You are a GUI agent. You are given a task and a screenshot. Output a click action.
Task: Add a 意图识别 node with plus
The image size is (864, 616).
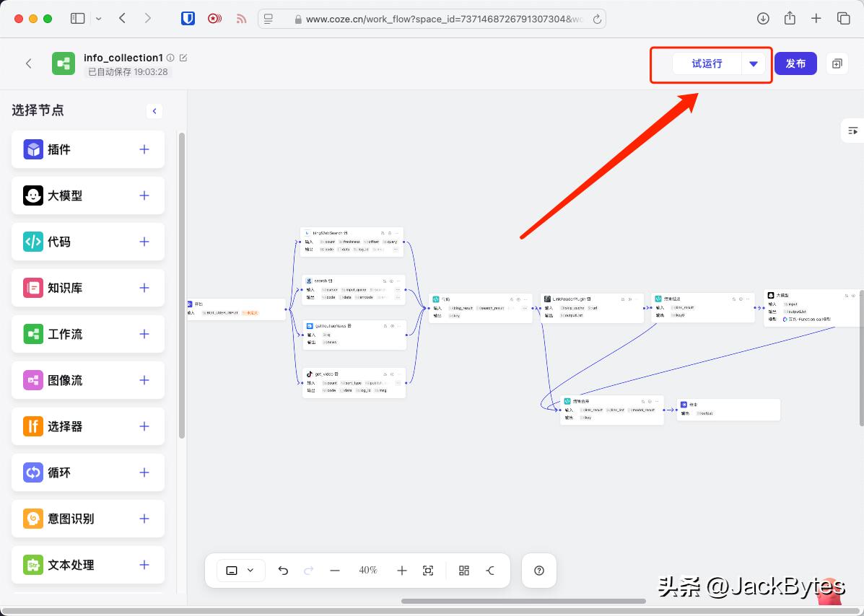point(144,519)
